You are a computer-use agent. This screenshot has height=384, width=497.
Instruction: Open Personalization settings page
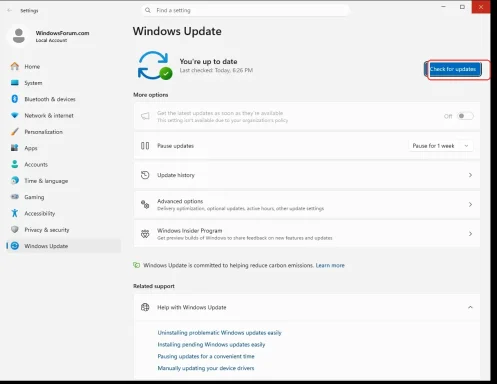point(63,132)
